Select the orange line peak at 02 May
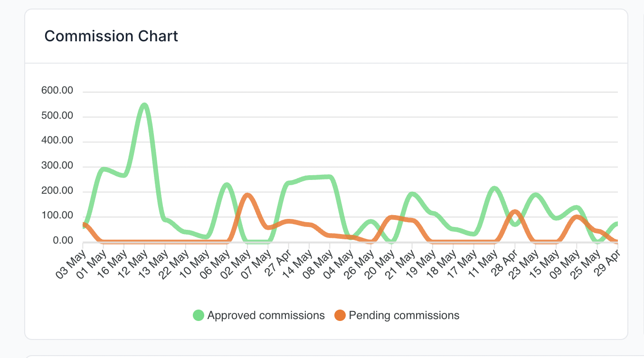Image resolution: width=644 pixels, height=358 pixels. click(x=247, y=195)
